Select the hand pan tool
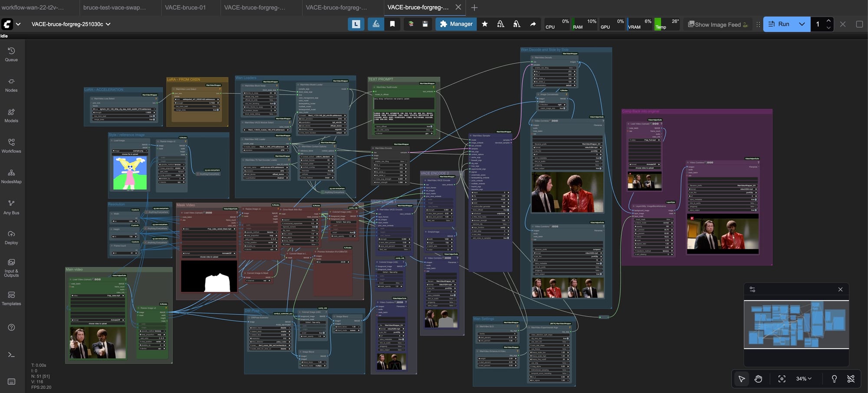 coord(758,379)
